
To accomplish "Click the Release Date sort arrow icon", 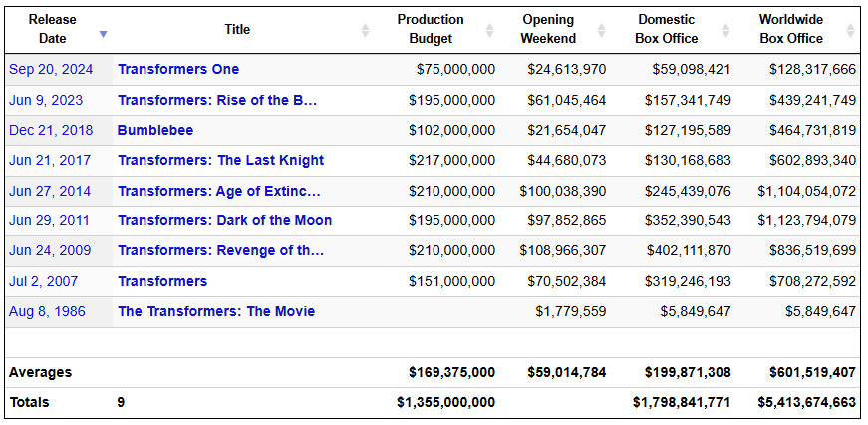I will pos(103,35).
